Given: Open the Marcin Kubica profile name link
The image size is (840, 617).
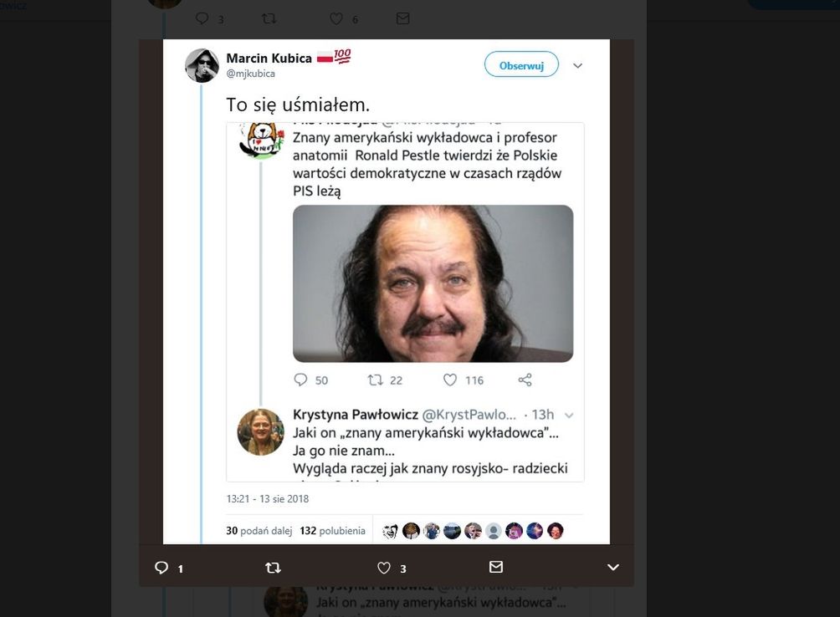Looking at the screenshot, I should tap(269, 58).
